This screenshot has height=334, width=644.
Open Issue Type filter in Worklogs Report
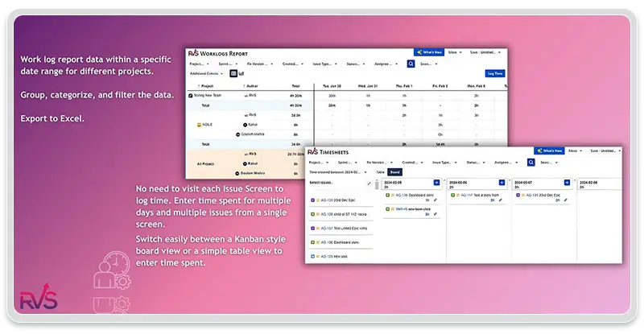pos(325,64)
